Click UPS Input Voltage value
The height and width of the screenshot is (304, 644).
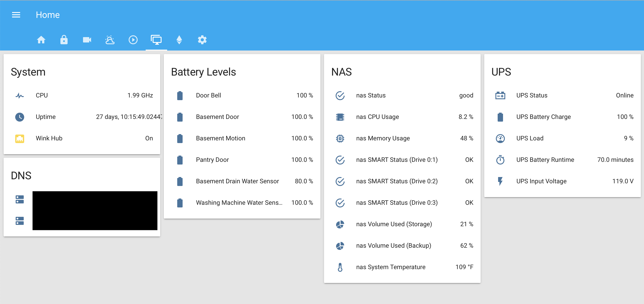[x=623, y=181]
